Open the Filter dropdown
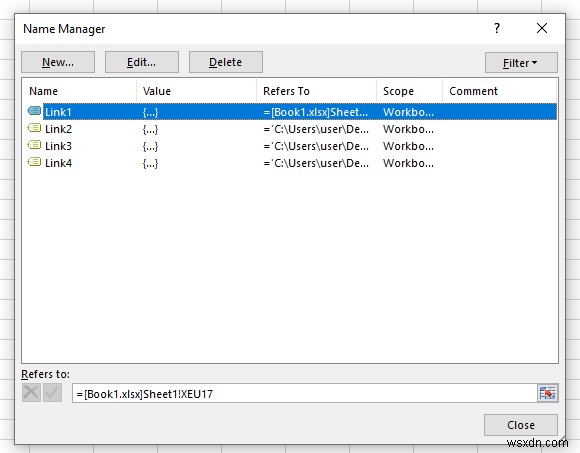This screenshot has width=580, height=453. pyautogui.click(x=521, y=63)
